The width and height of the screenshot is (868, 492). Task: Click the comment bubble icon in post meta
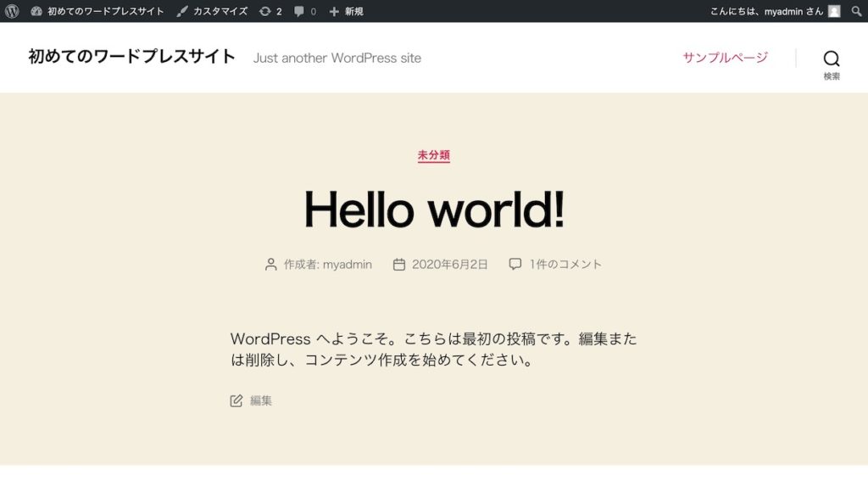click(x=515, y=264)
